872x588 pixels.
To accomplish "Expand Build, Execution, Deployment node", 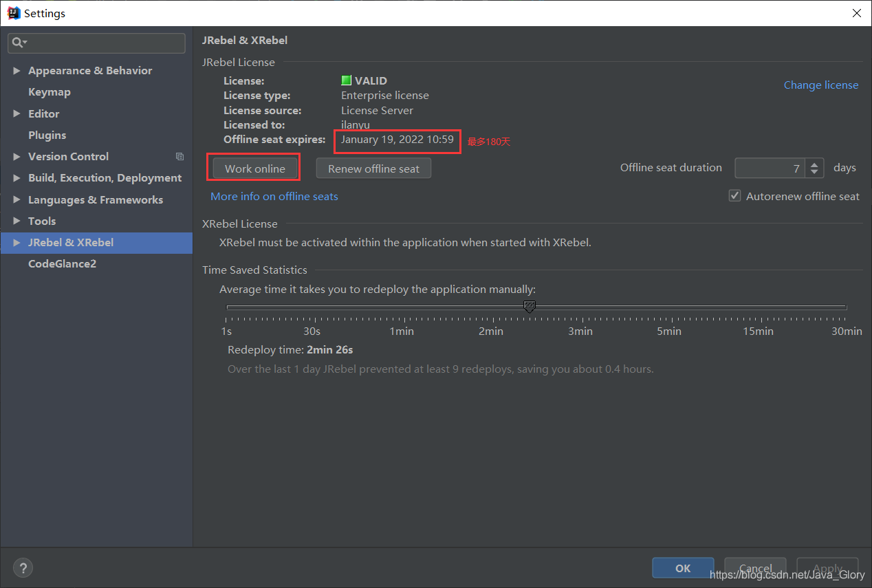I will coord(17,178).
